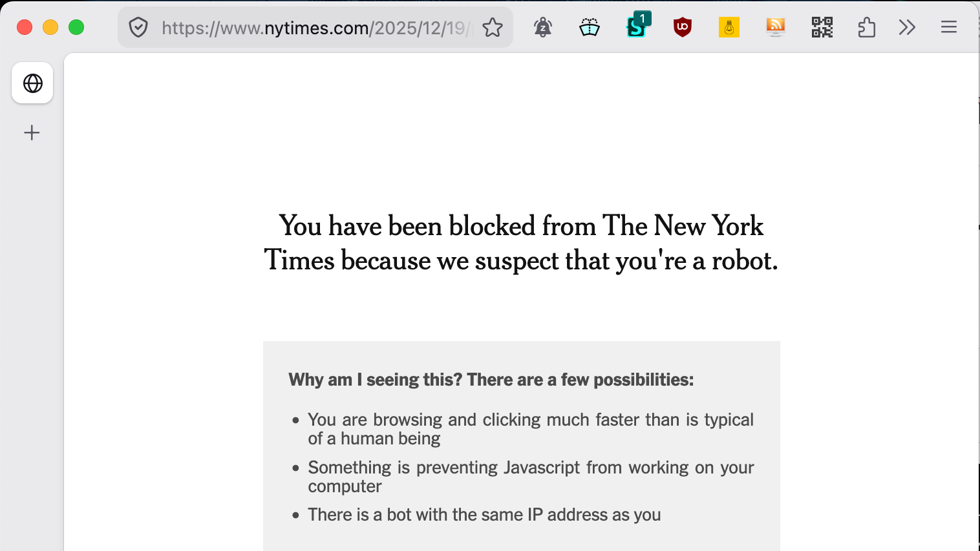Viewport: 980px width, 551px height.
Task: Click the blocked from New York Times headline
Action: click(x=521, y=243)
